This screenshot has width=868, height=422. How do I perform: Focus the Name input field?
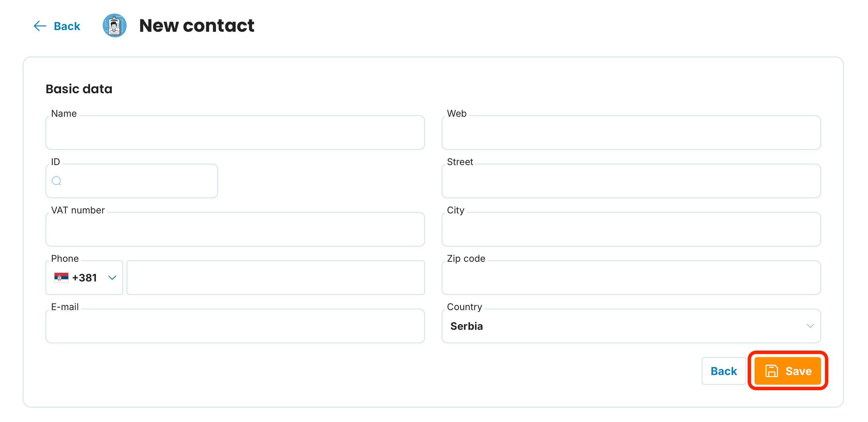235,133
